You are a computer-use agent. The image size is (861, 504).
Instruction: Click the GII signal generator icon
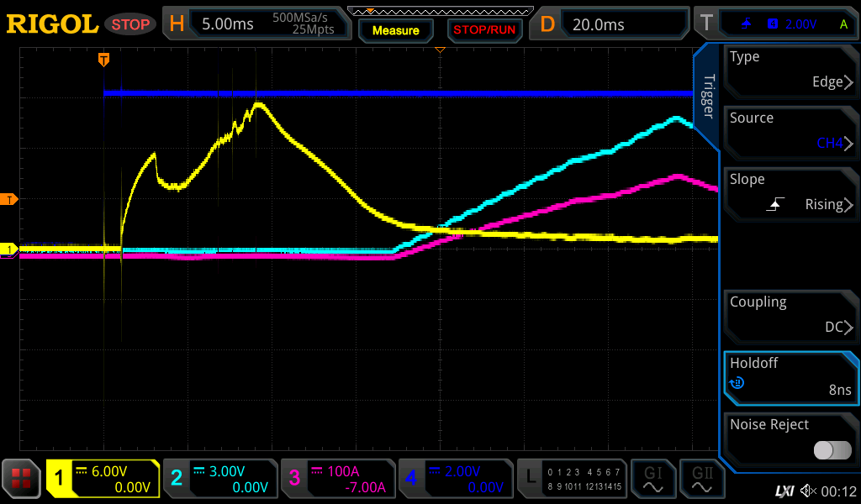(701, 479)
